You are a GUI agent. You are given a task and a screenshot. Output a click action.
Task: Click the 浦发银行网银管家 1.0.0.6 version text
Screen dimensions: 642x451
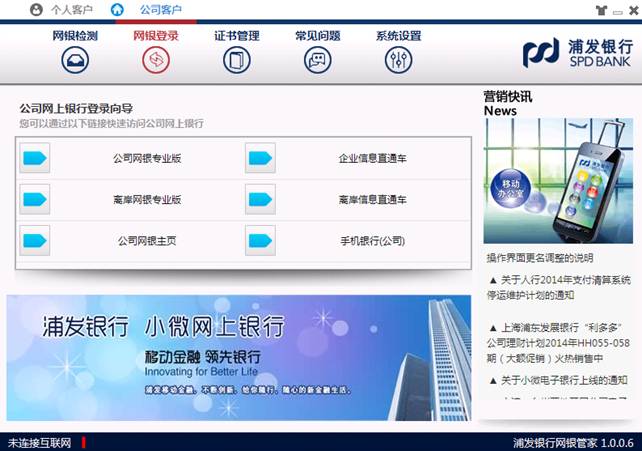tap(573, 443)
